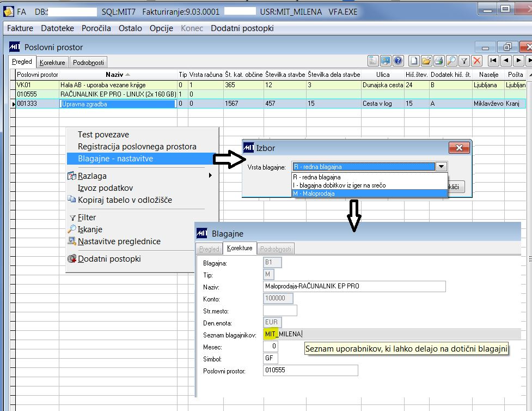The height and width of the screenshot is (411, 532).
Task: Go to previous record arrow button
Action: pos(506,61)
